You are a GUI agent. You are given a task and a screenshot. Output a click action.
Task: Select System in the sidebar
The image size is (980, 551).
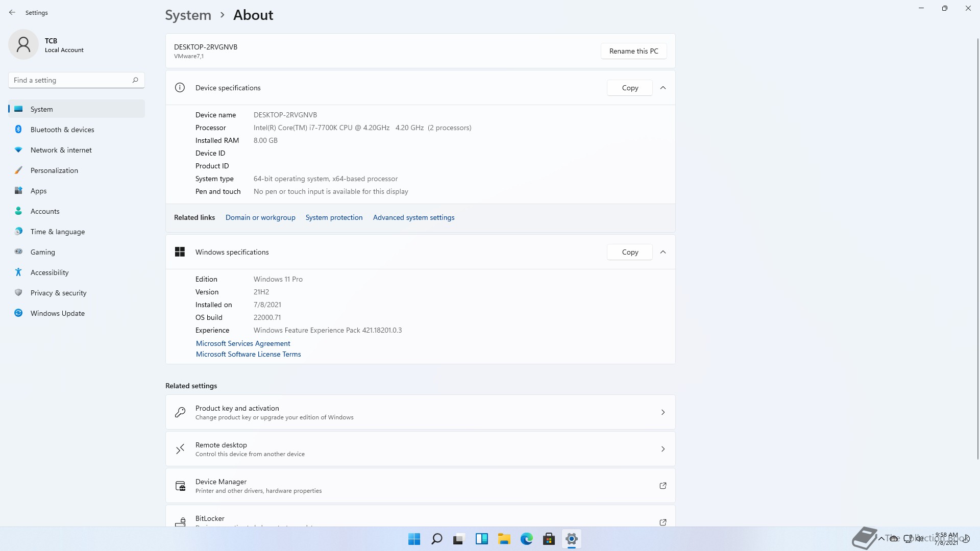(77, 109)
